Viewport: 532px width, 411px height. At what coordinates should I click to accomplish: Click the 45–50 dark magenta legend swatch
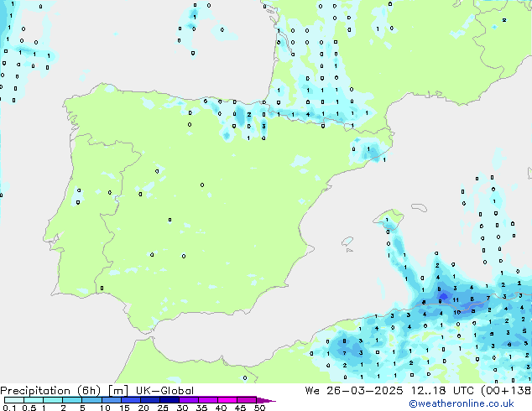click(247, 400)
